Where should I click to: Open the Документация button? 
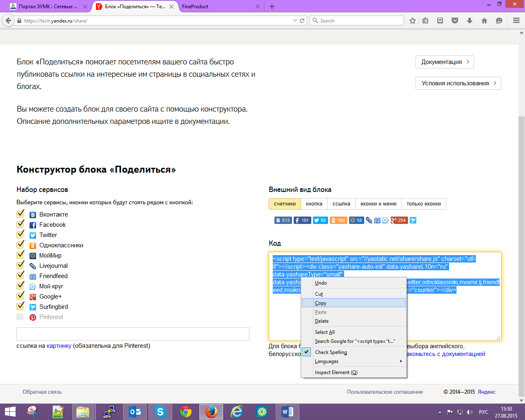pos(445,62)
